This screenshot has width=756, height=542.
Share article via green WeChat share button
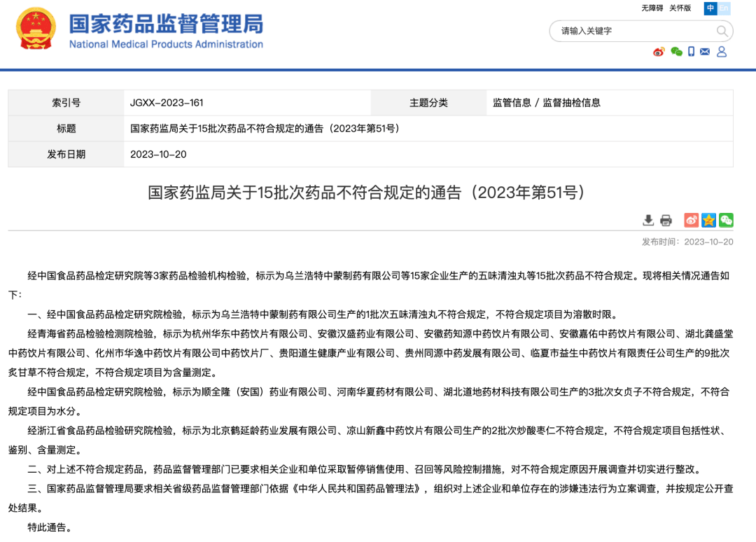click(x=726, y=221)
